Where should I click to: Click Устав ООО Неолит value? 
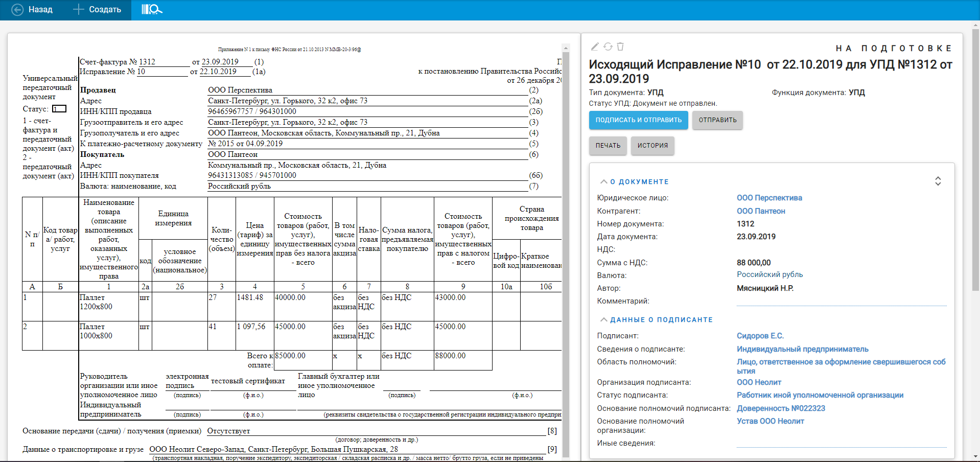pos(770,421)
